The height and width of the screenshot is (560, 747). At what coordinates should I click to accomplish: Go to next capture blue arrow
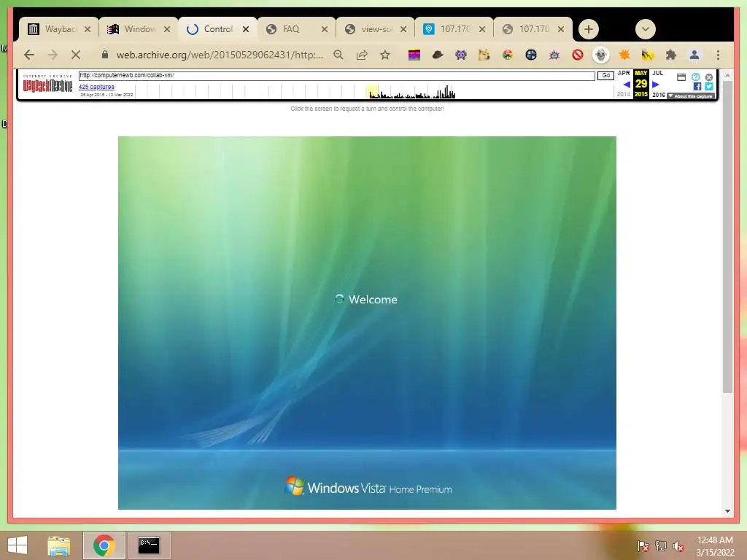[x=656, y=85]
